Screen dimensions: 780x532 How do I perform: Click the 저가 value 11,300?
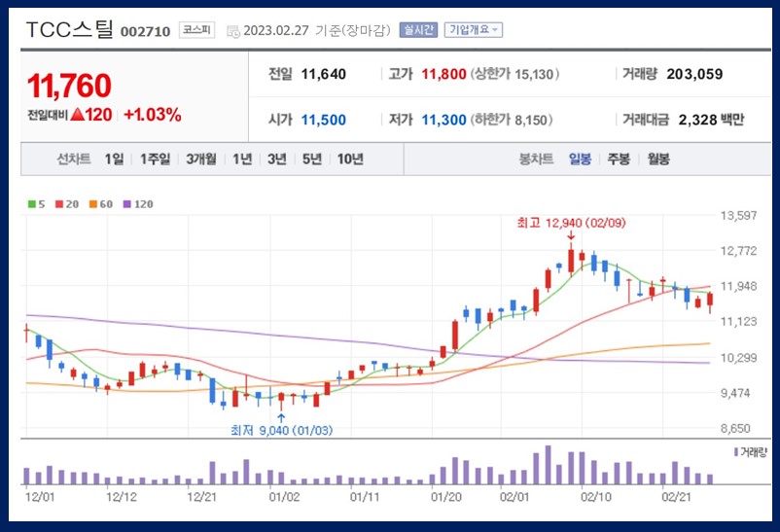point(443,120)
